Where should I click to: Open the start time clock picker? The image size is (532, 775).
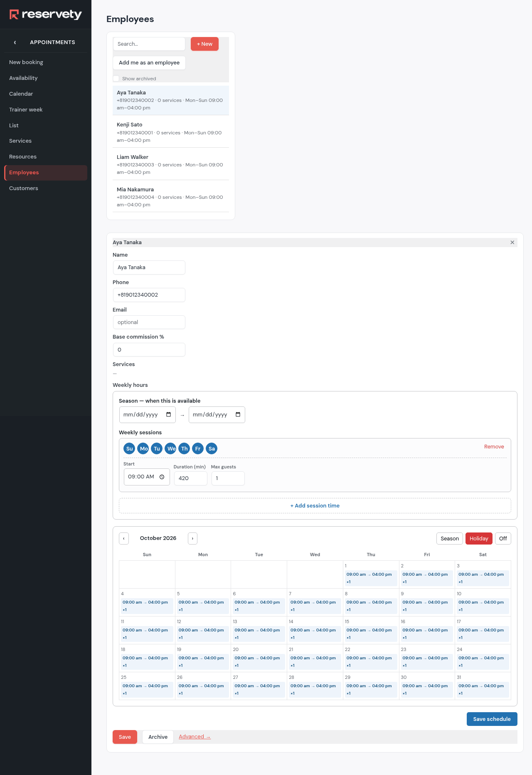(x=162, y=477)
